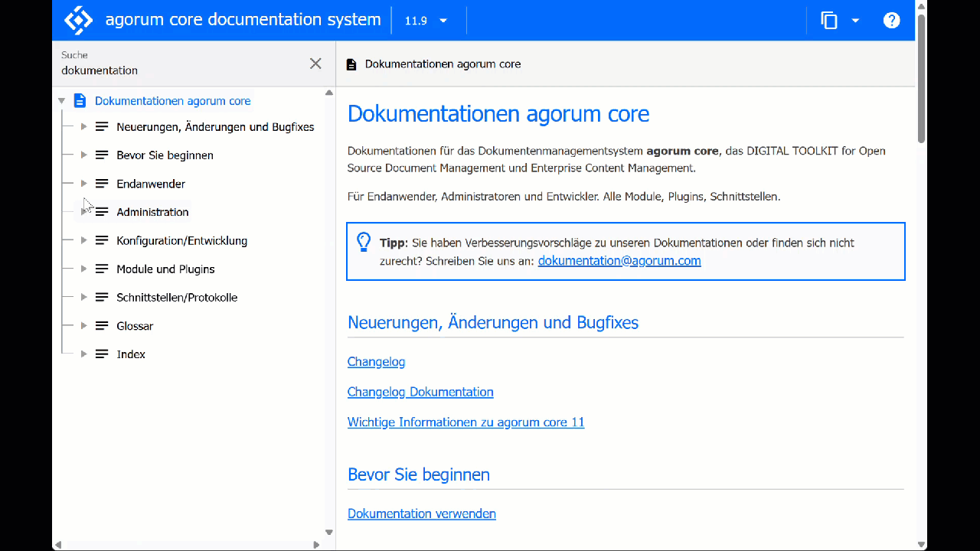
Task: Click the agorum logo icon
Action: (78, 20)
